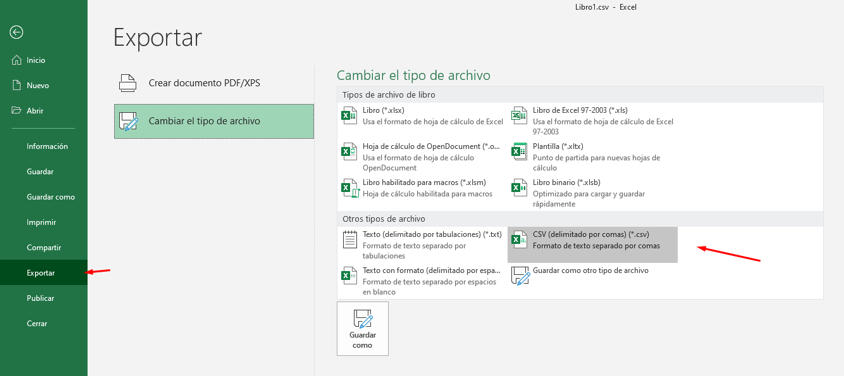Screen dimensions: 844x376
Task: Open the Exportar menu item
Action: [44, 273]
